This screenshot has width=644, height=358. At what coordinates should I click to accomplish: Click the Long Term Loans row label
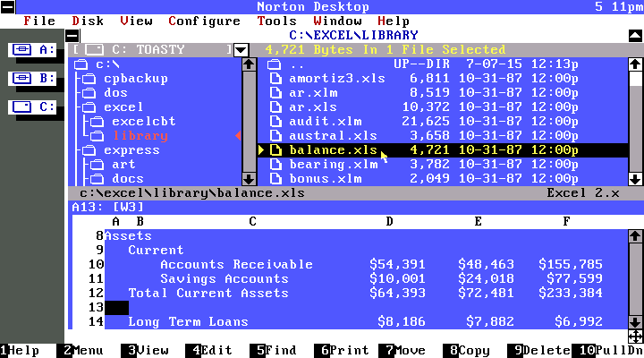click(188, 322)
